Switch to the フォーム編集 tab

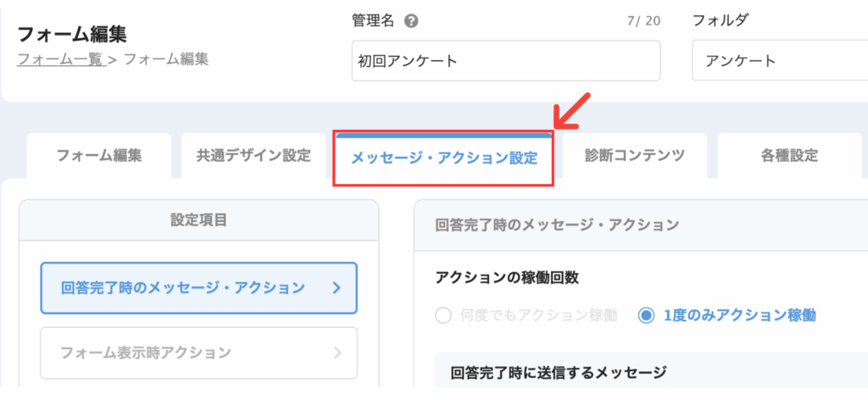point(99,156)
